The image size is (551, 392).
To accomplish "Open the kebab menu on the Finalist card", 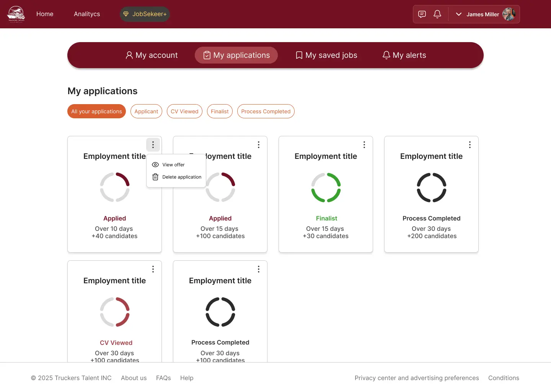I will click(364, 145).
